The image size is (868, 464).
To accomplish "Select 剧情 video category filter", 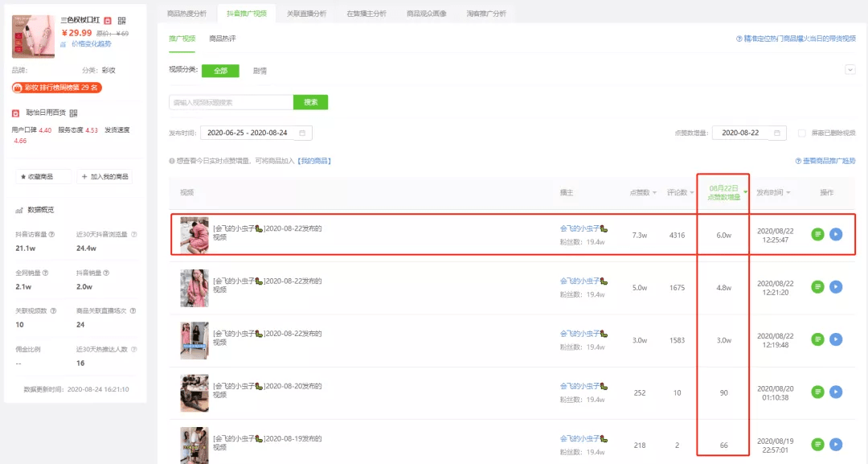I will 260,71.
